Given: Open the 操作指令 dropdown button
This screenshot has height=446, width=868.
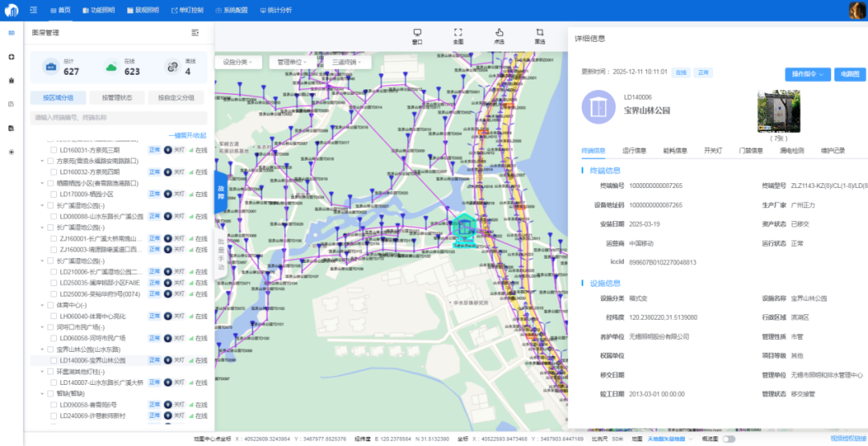Looking at the screenshot, I should click(808, 74).
